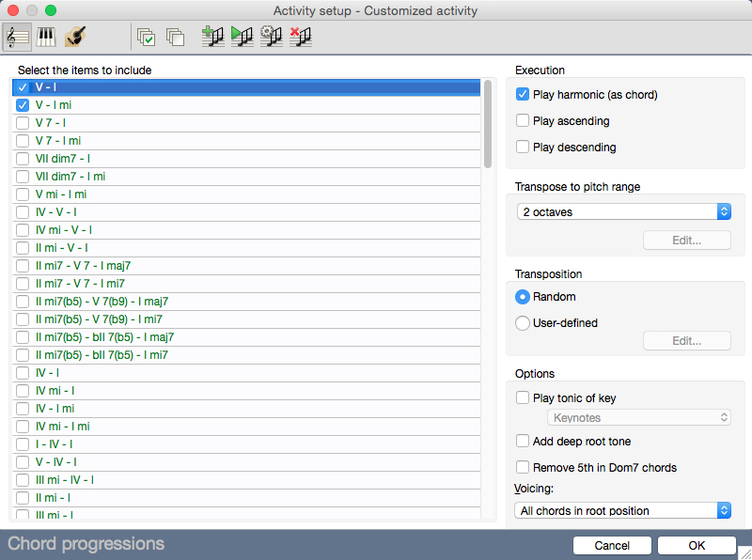This screenshot has width=752, height=560.
Task: Select User-defined transposition radio button
Action: [523, 322]
